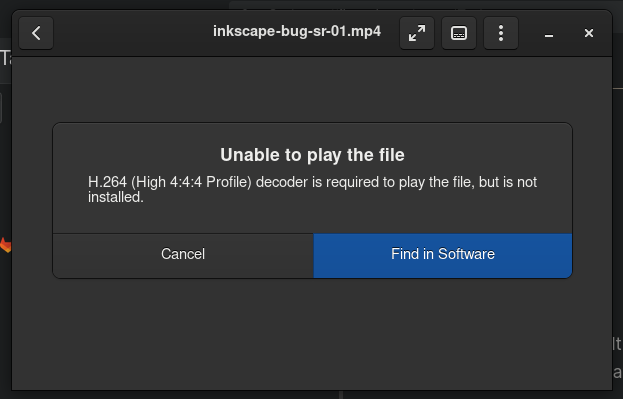The height and width of the screenshot is (399, 623).
Task: Minimize the video player window
Action: pyautogui.click(x=549, y=33)
